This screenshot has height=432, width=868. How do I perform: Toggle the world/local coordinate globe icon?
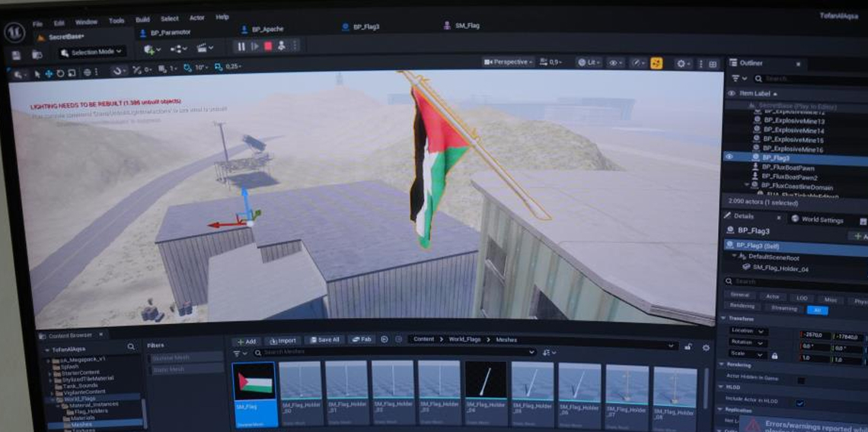click(x=88, y=72)
